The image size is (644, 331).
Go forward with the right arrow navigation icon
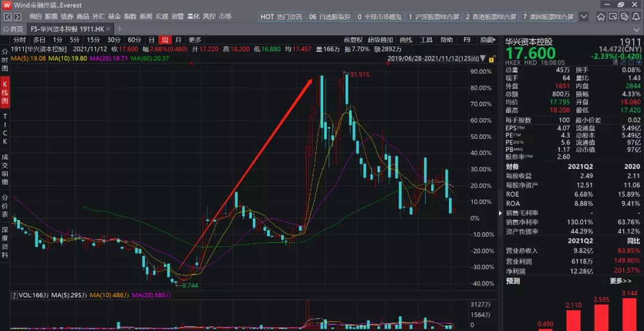pos(17,17)
